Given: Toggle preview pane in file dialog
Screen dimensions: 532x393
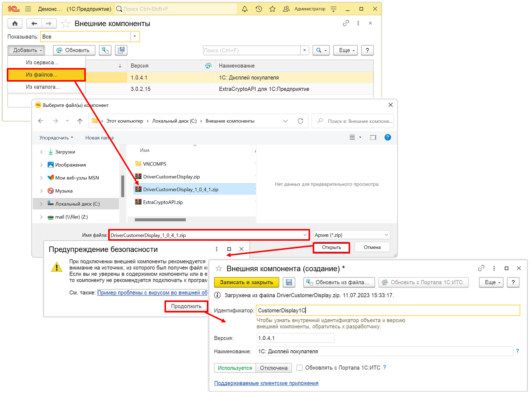Looking at the screenshot, I should [x=373, y=138].
